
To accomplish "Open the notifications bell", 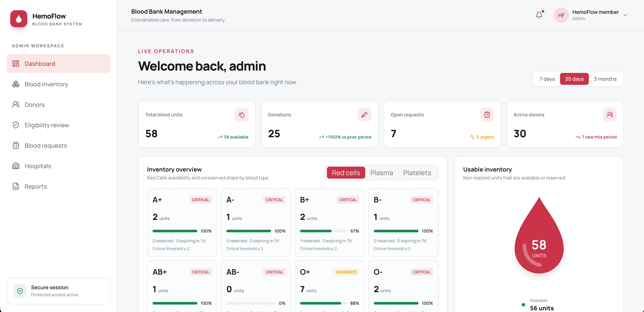I will point(539,15).
